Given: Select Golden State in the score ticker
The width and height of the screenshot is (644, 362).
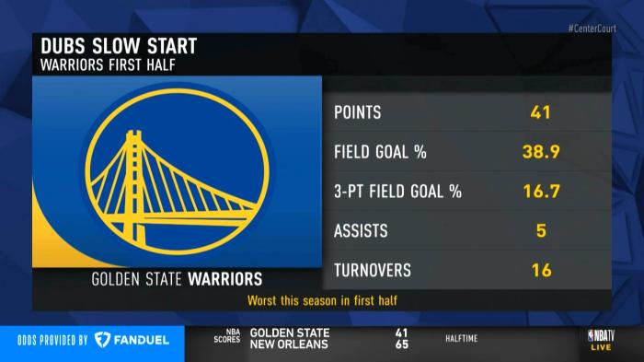Looking at the screenshot, I should pyautogui.click(x=290, y=333).
